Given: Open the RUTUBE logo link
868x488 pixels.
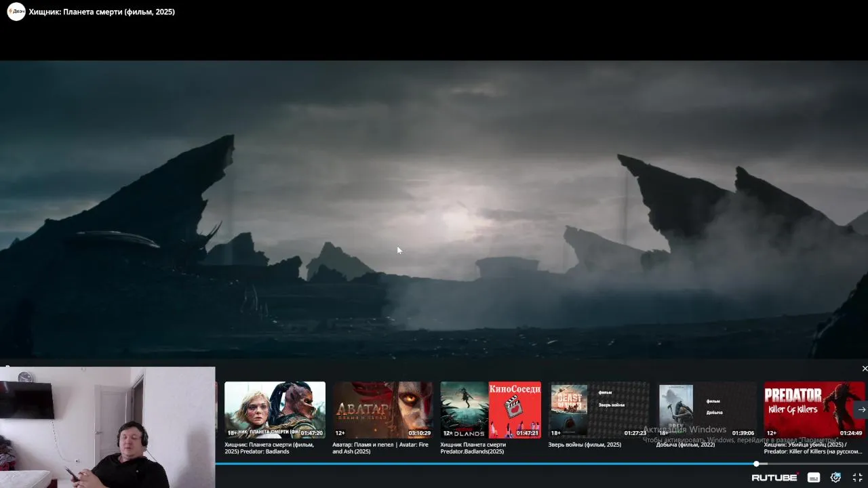Looking at the screenshot, I should [775, 478].
